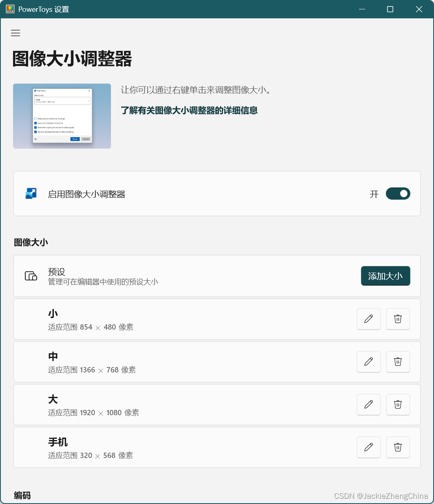Minimize the PowerToys 设置 window
434x504 pixels.
tap(362, 9)
